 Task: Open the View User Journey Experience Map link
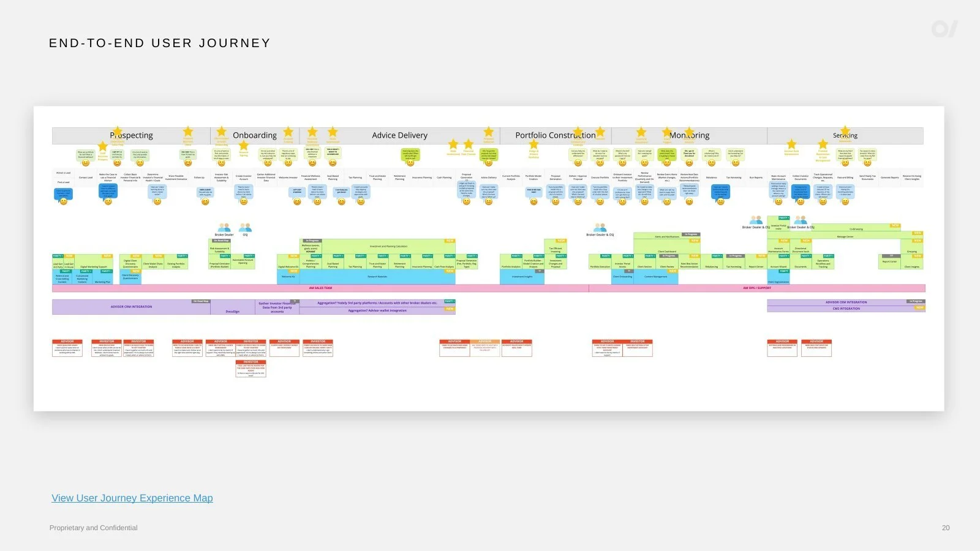(x=132, y=498)
